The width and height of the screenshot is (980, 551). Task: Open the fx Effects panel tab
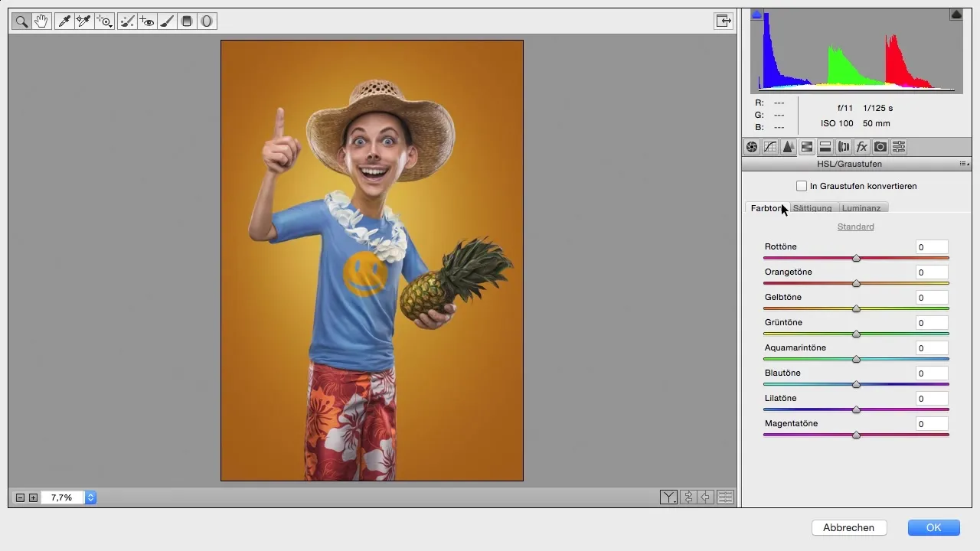tap(862, 147)
